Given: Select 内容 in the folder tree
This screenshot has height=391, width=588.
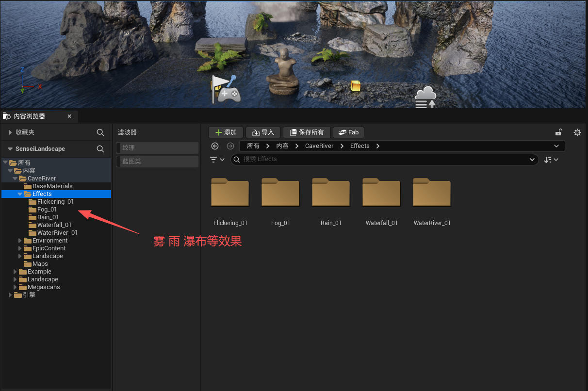Looking at the screenshot, I should 29,171.
